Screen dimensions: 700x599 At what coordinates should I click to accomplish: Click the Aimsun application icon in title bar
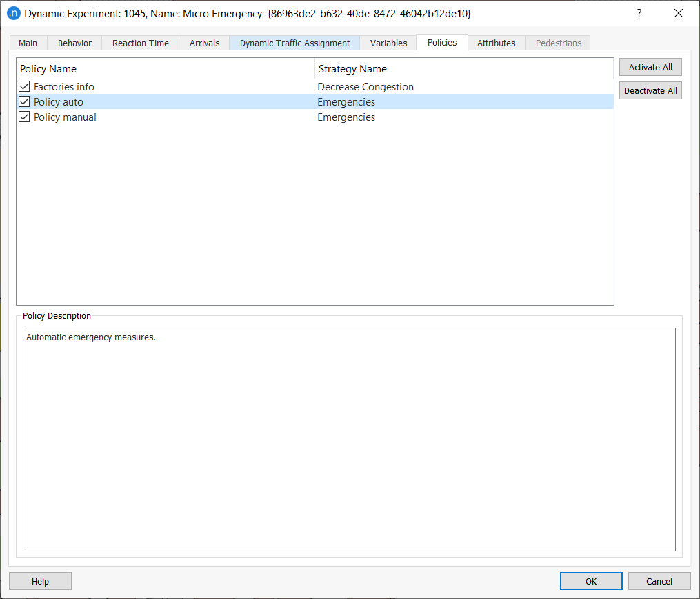[13, 13]
